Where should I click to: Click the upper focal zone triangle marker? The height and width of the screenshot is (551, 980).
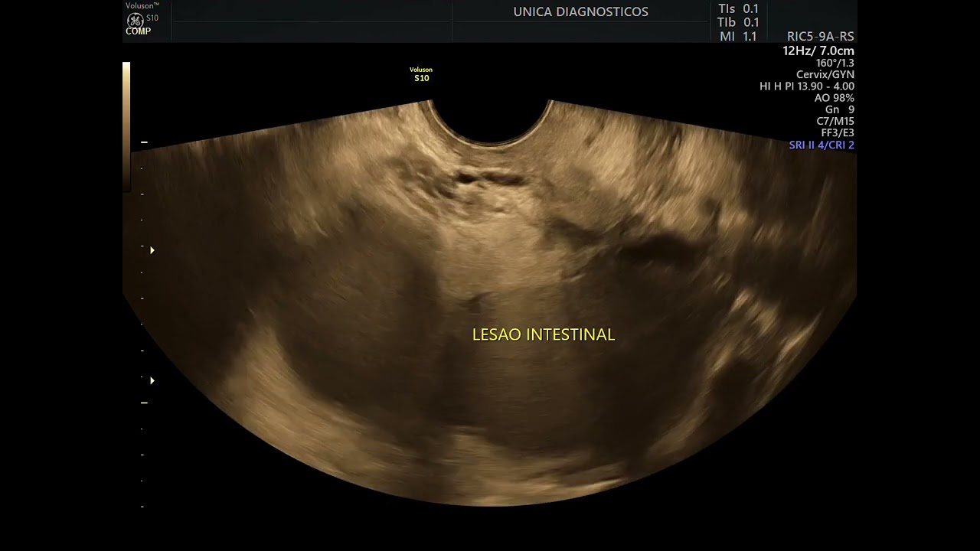tap(152, 250)
